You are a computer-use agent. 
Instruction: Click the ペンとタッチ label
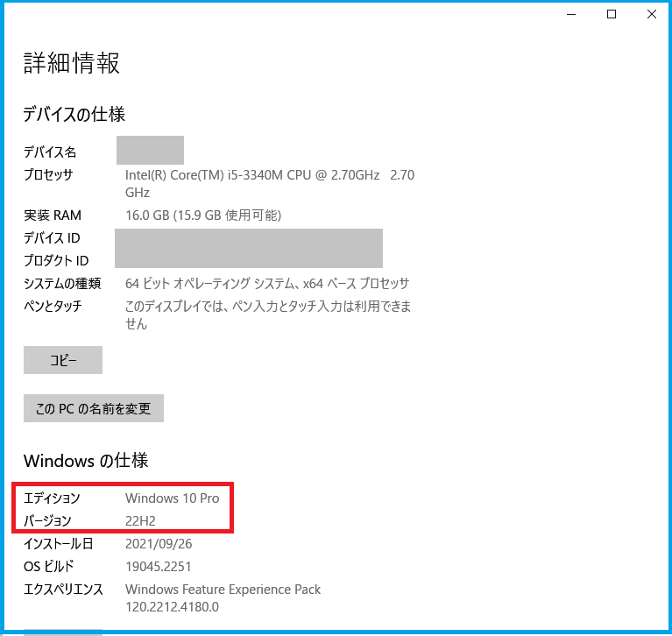coord(53,306)
